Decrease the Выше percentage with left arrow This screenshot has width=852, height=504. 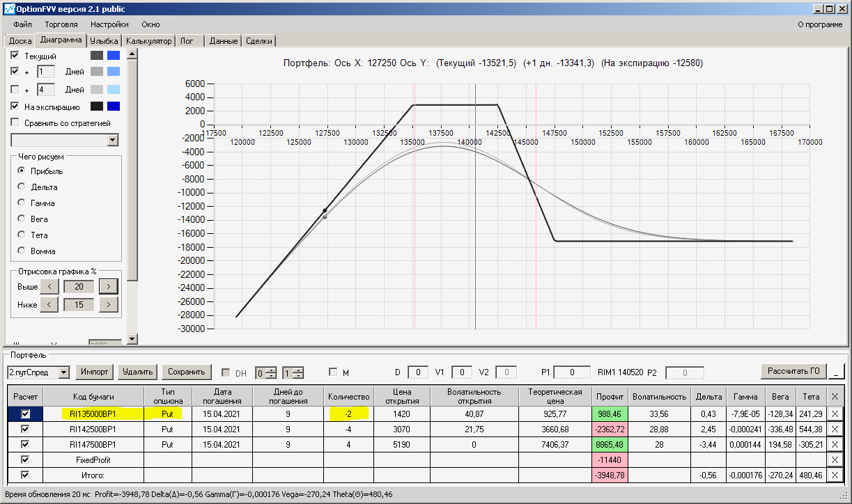click(x=49, y=286)
